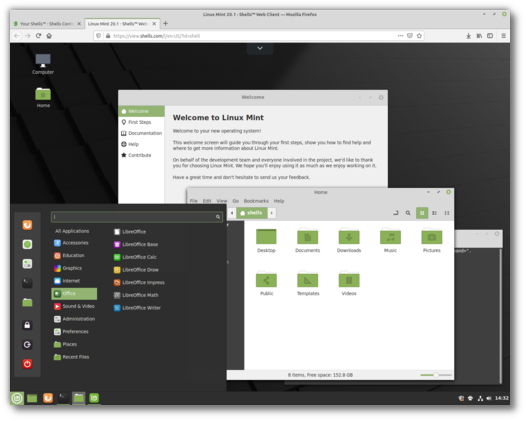Open LibreOffice Impress
This screenshot has height=421, width=526.
[x=139, y=282]
